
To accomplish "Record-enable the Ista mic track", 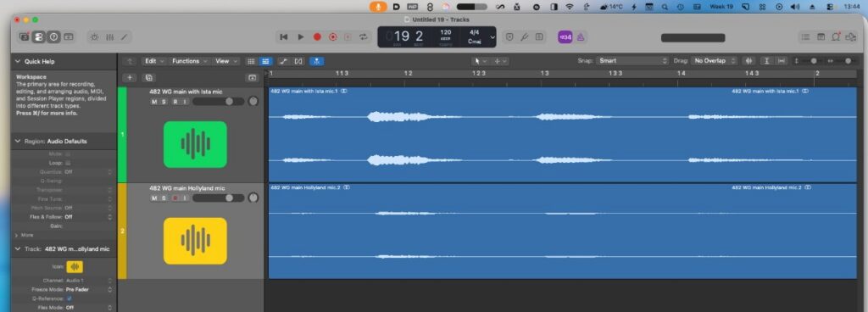I will [175, 102].
